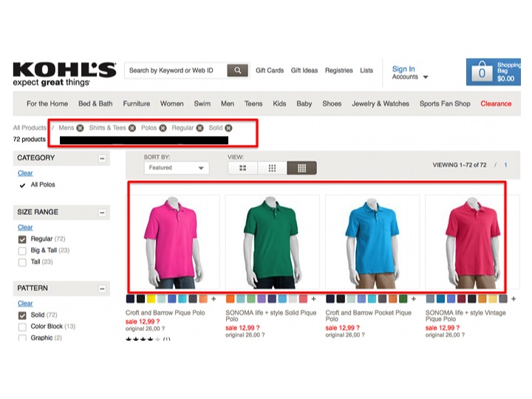Switch to two-column grid view
The width and height of the screenshot is (532, 399).
243,168
